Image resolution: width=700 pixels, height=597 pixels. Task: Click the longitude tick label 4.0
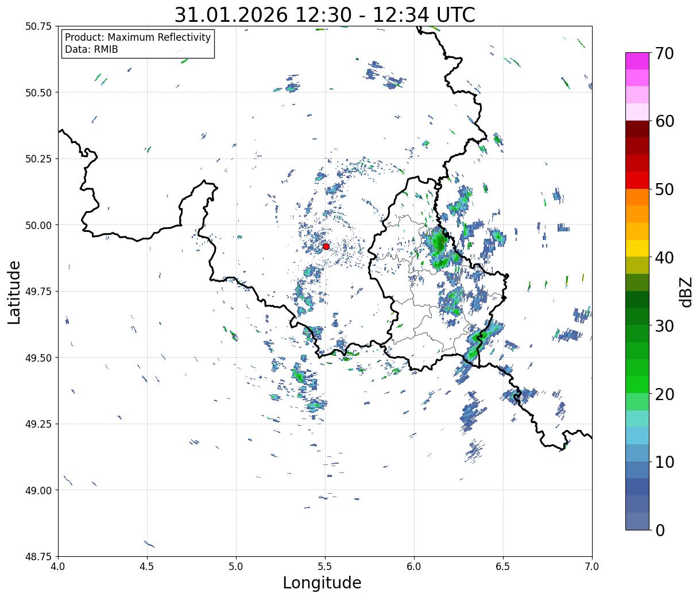(58, 567)
